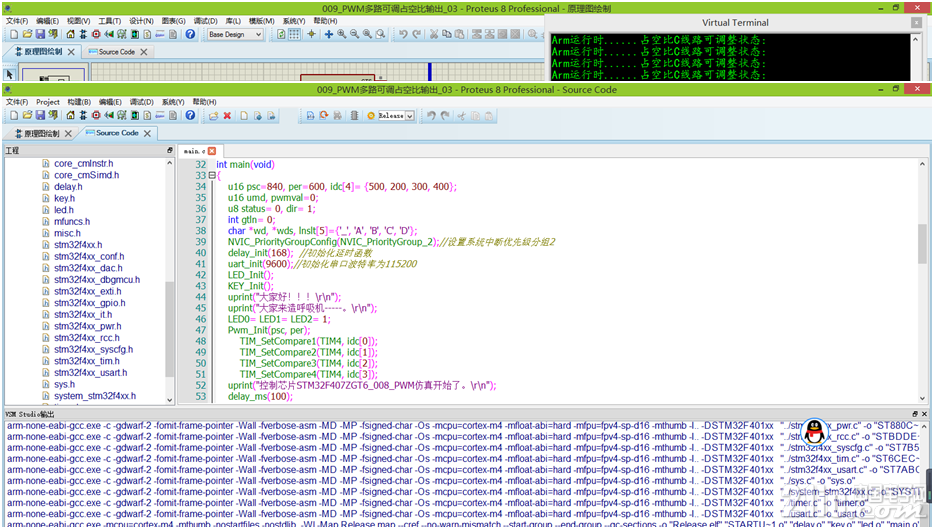The width and height of the screenshot is (935, 527).
Task: Click code editor scrollbar down arrow
Action: (922, 398)
